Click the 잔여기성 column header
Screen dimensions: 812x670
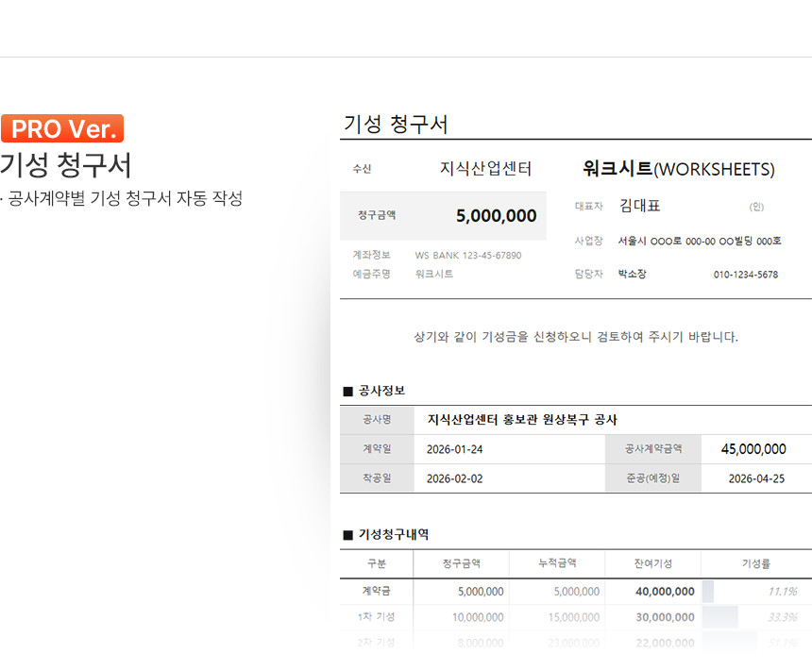[652, 563]
